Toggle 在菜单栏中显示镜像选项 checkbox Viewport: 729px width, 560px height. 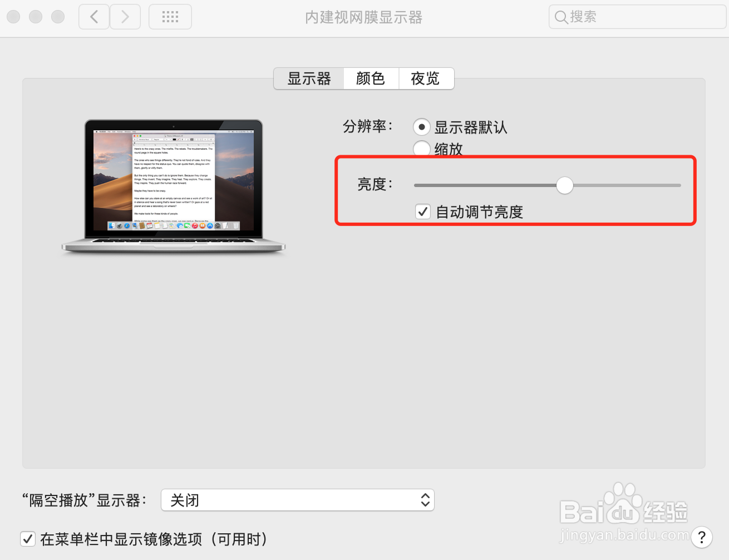(28, 539)
